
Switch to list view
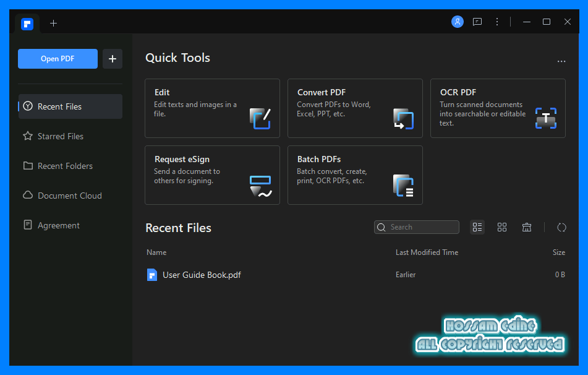coord(477,227)
